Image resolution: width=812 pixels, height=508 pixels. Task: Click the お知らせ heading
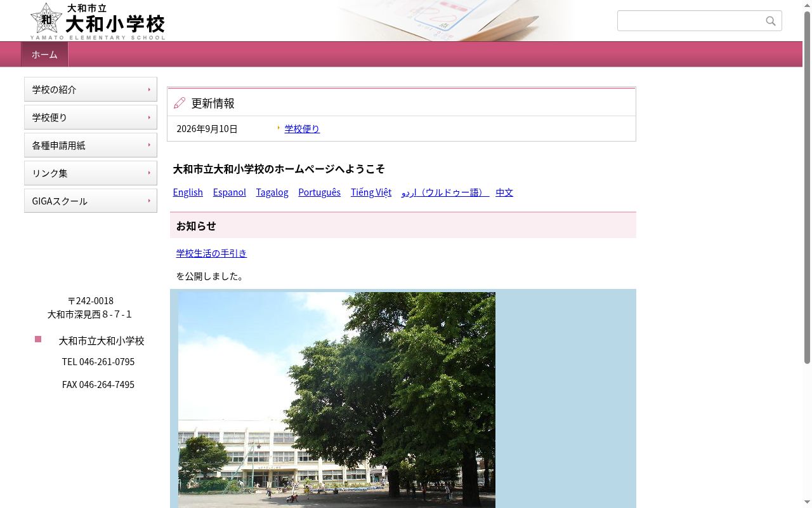196,226
